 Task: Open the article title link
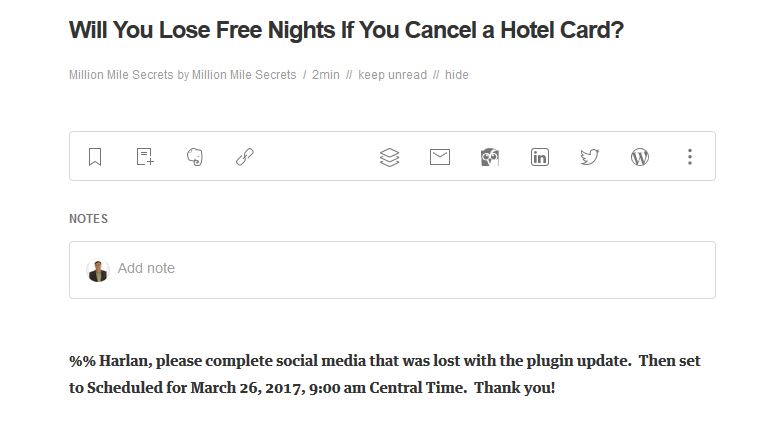pos(346,30)
